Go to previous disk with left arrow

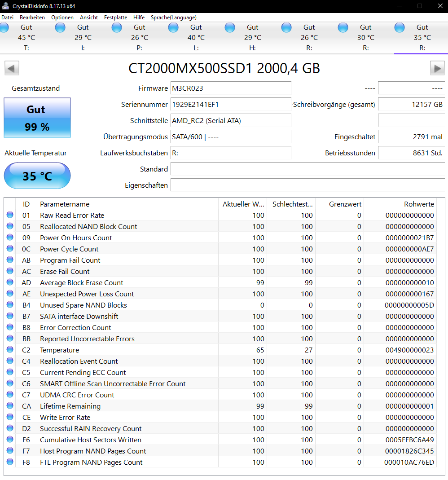tap(12, 68)
